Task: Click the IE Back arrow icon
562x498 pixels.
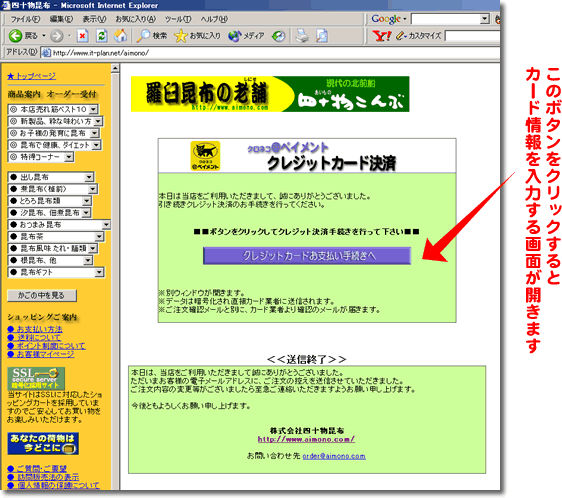Action: pyautogui.click(x=15, y=35)
